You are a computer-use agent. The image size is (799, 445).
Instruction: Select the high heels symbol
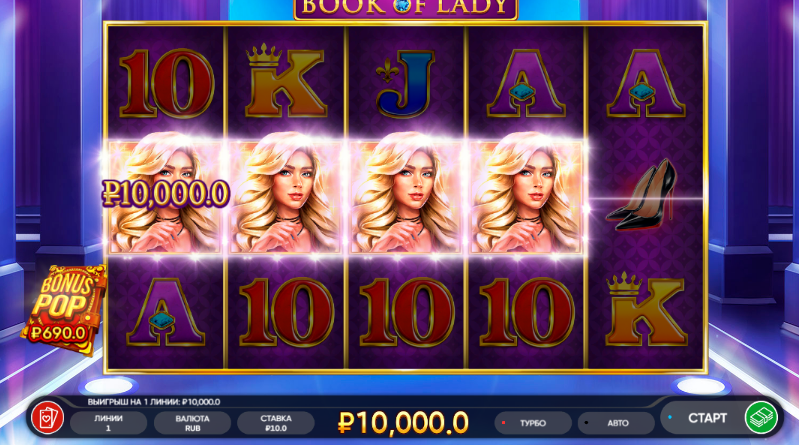point(644,195)
